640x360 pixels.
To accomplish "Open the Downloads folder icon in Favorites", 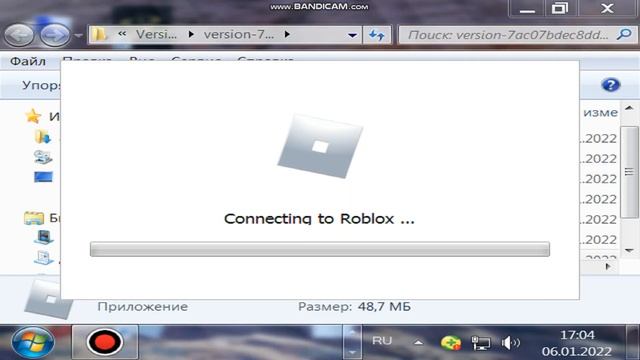I will click(x=43, y=137).
